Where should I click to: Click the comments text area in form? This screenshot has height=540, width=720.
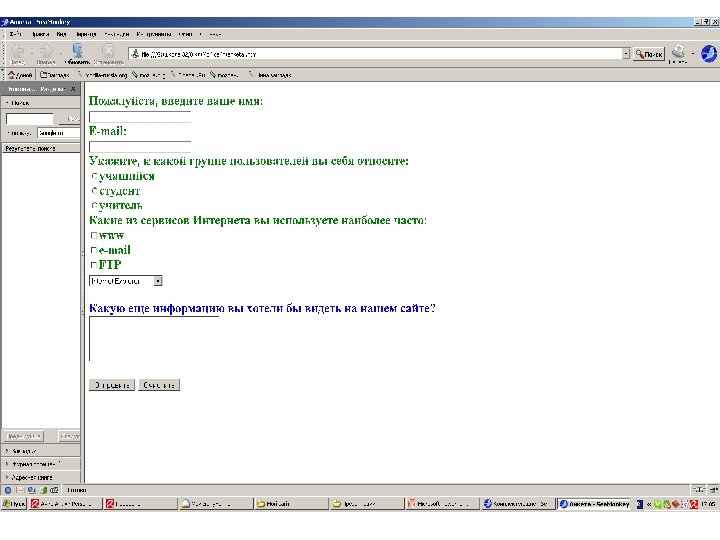[x=154, y=339]
